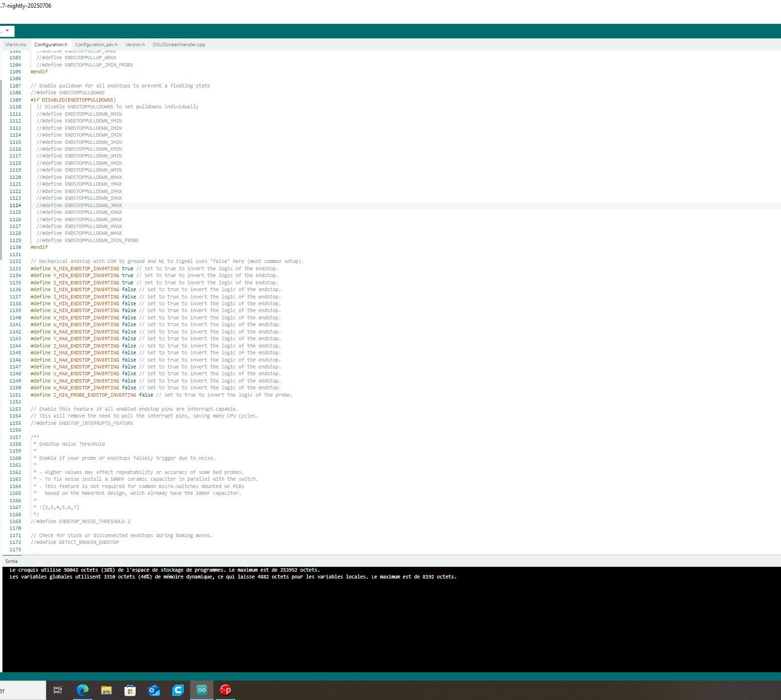Click the blue C application taskbar icon
Image resolution: width=781 pixels, height=700 pixels.
[x=177, y=690]
